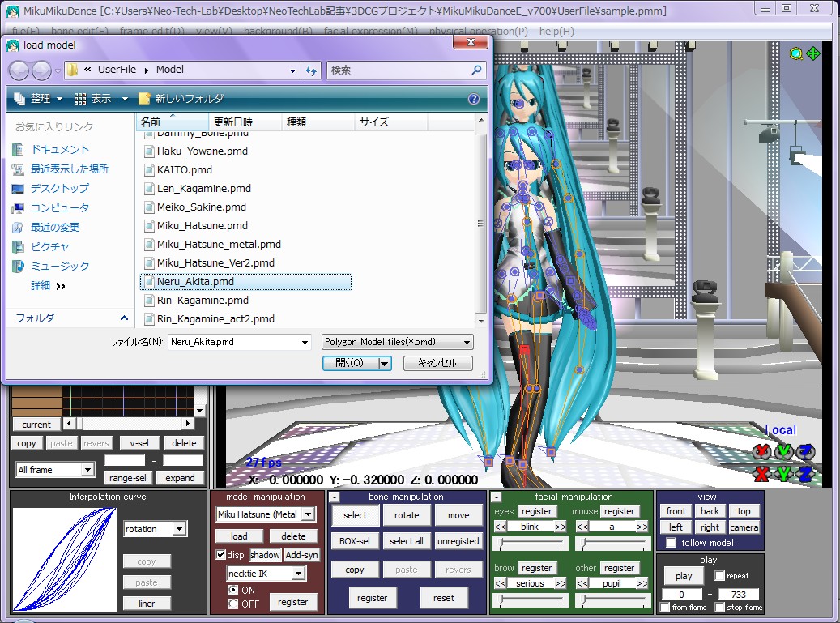
Task: Refresh the Model folder listing
Action: coord(311,70)
